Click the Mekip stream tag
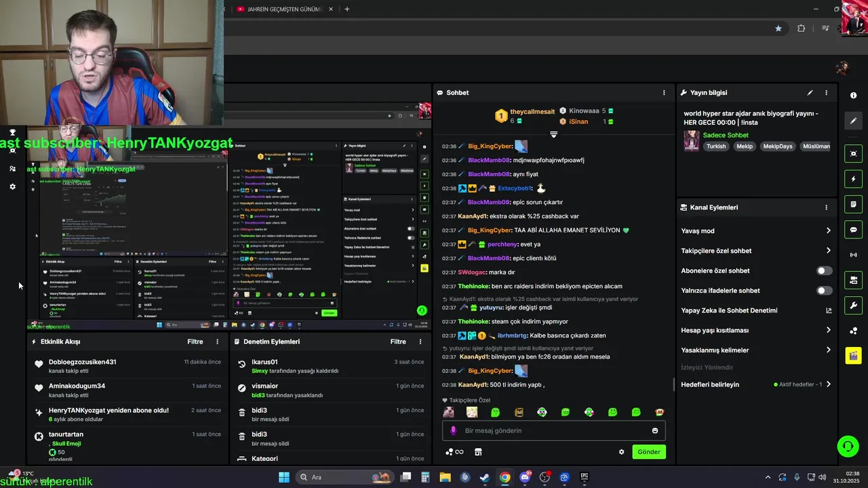 point(745,146)
